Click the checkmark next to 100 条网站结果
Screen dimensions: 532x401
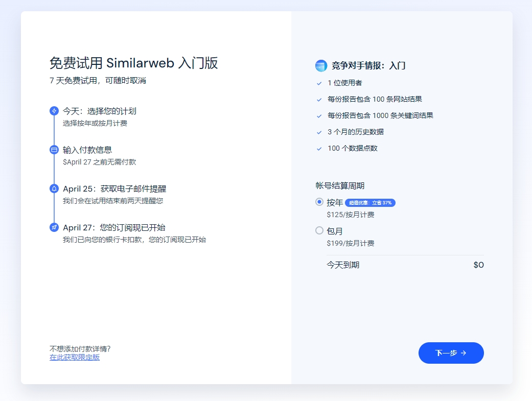tap(319, 100)
